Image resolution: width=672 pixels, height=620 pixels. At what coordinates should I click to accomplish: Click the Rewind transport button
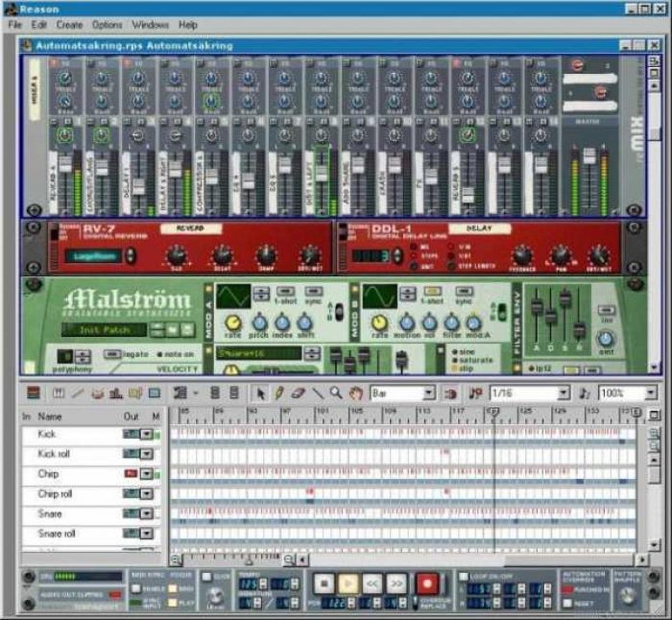(x=372, y=583)
